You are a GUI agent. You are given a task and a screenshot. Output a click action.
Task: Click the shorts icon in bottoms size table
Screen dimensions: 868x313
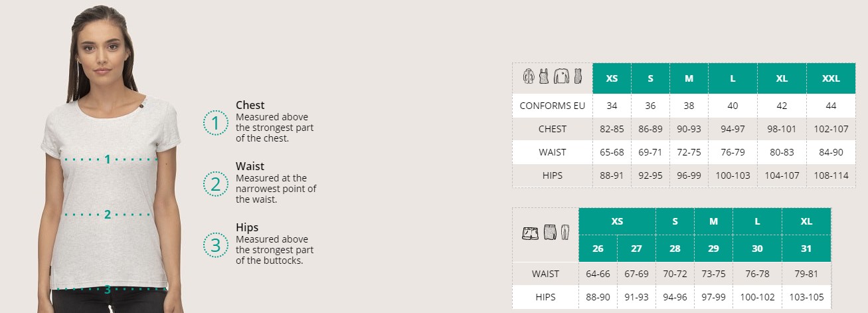click(x=530, y=233)
